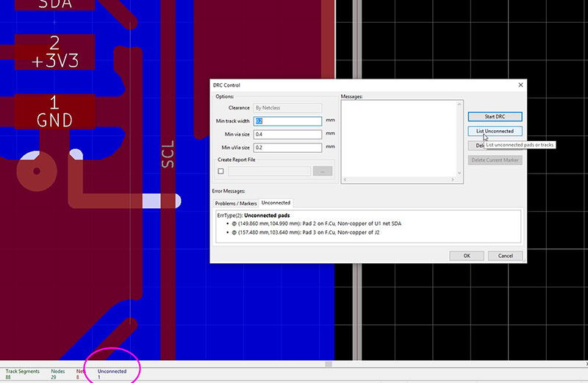Image resolution: width=588 pixels, height=383 pixels.
Task: Close the DRC Control dialog with X
Action: tap(520, 85)
